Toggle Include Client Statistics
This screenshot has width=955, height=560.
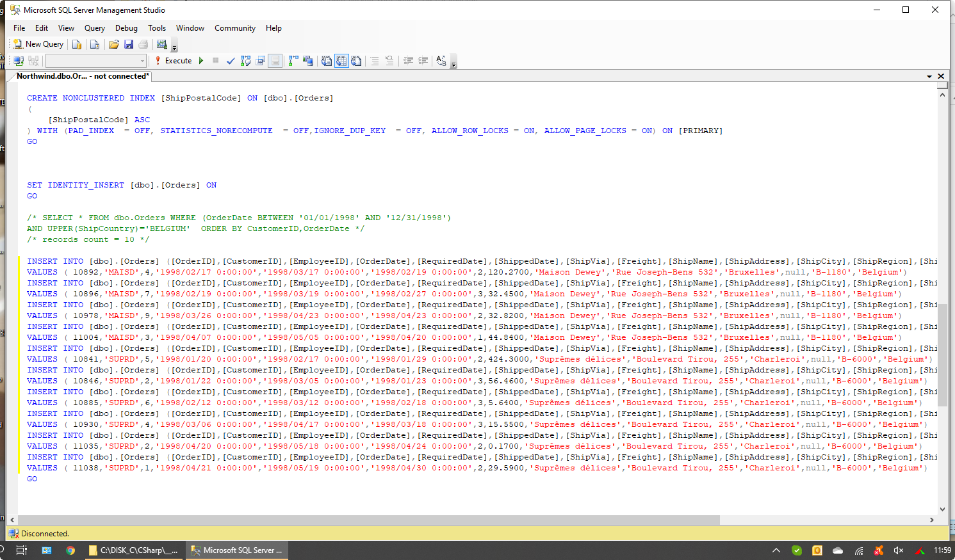click(x=308, y=61)
